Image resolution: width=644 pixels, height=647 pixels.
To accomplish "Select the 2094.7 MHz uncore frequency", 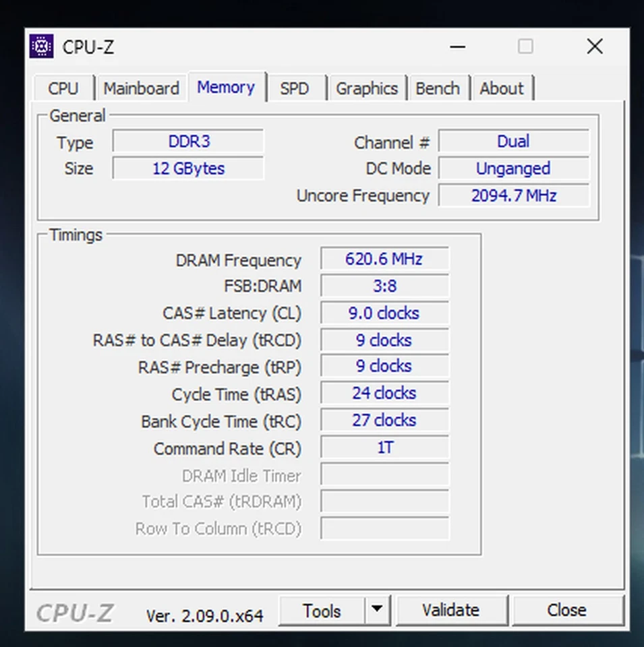I will click(514, 195).
